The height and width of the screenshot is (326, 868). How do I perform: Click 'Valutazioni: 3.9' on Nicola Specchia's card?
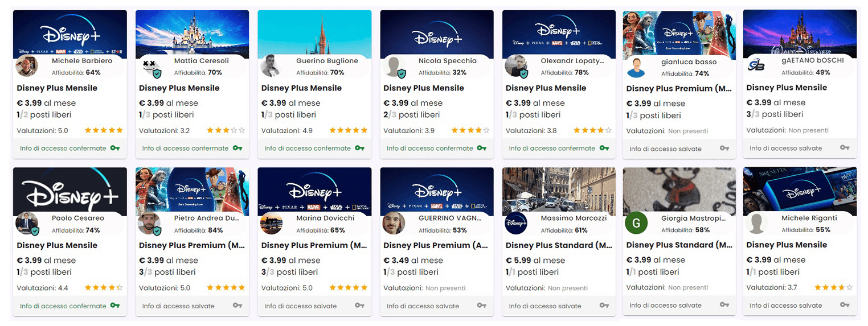[x=409, y=131]
